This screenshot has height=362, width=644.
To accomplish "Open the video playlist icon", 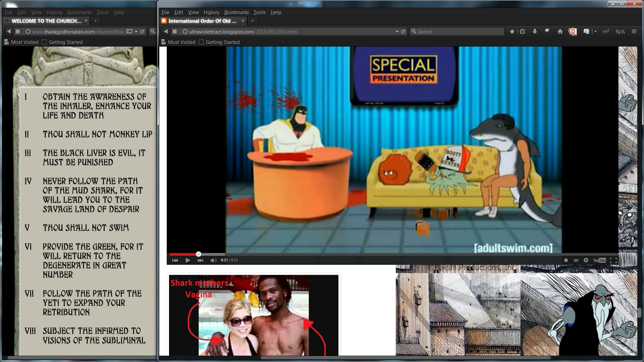I will [576, 260].
